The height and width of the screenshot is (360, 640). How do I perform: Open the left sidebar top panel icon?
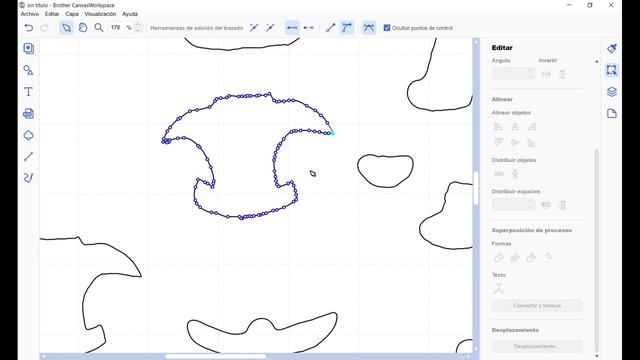[29, 49]
